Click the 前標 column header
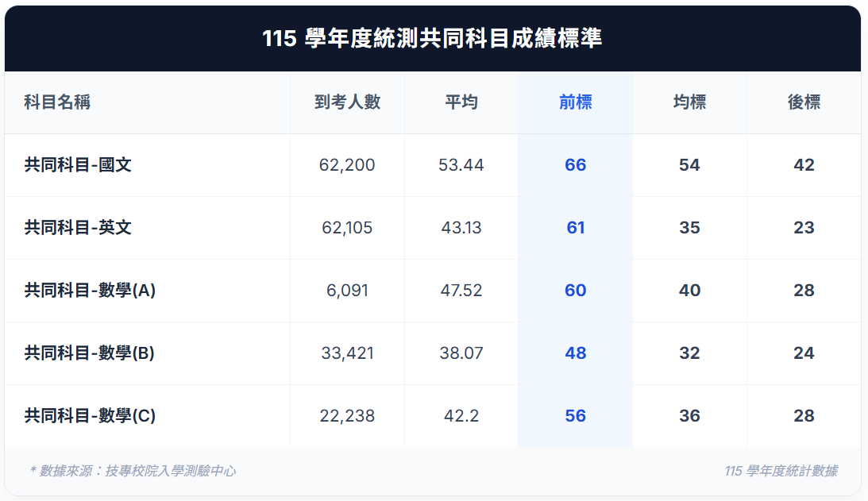Image resolution: width=868 pixels, height=501 pixels. click(x=575, y=102)
